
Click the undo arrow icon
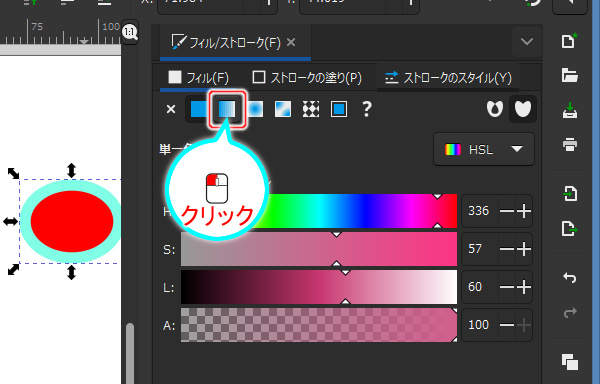point(569,277)
